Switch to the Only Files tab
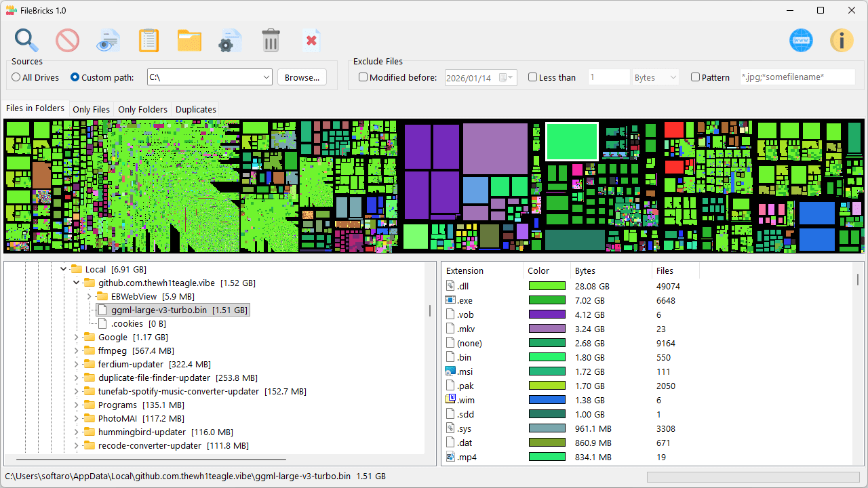Image resolution: width=868 pixels, height=488 pixels. pos(91,109)
